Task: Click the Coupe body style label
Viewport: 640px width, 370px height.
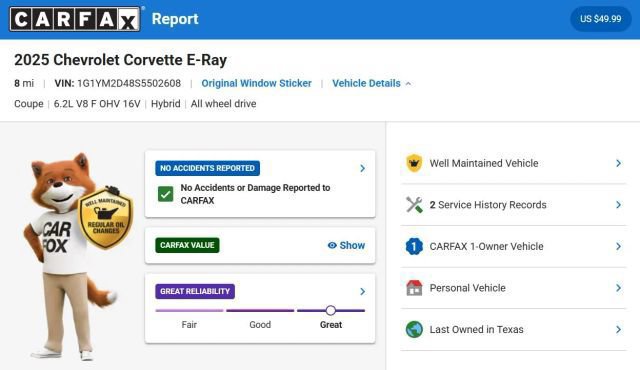Action: pyautogui.click(x=29, y=104)
